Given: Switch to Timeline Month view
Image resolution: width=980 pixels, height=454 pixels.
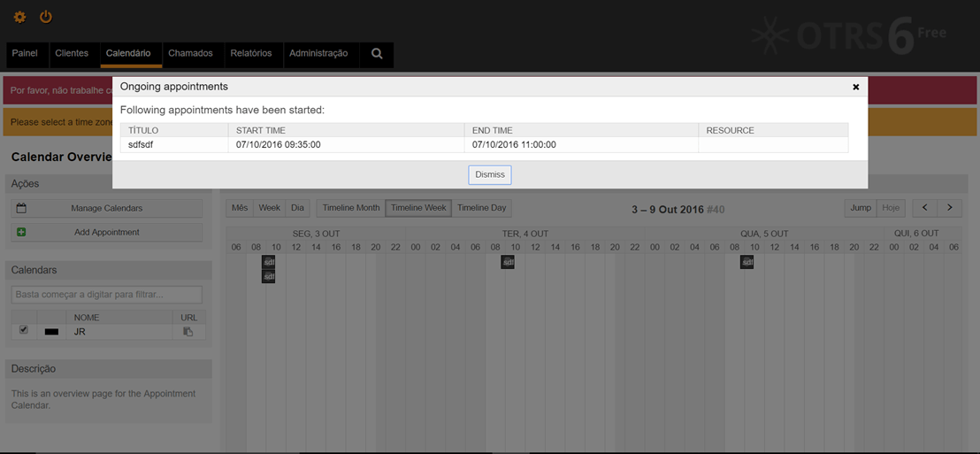Looking at the screenshot, I should [x=350, y=208].
